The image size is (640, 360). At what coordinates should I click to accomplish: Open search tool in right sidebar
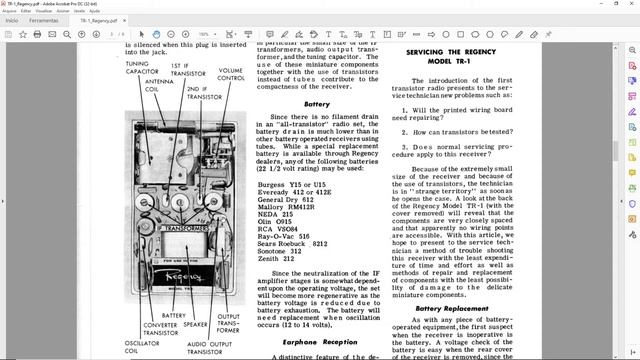point(632,50)
